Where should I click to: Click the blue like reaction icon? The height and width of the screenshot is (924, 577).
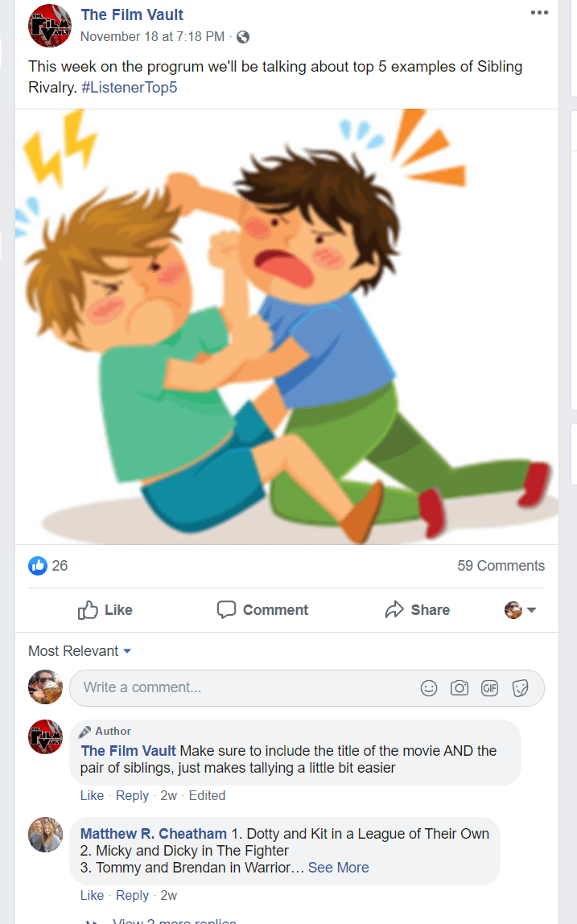tap(38, 566)
